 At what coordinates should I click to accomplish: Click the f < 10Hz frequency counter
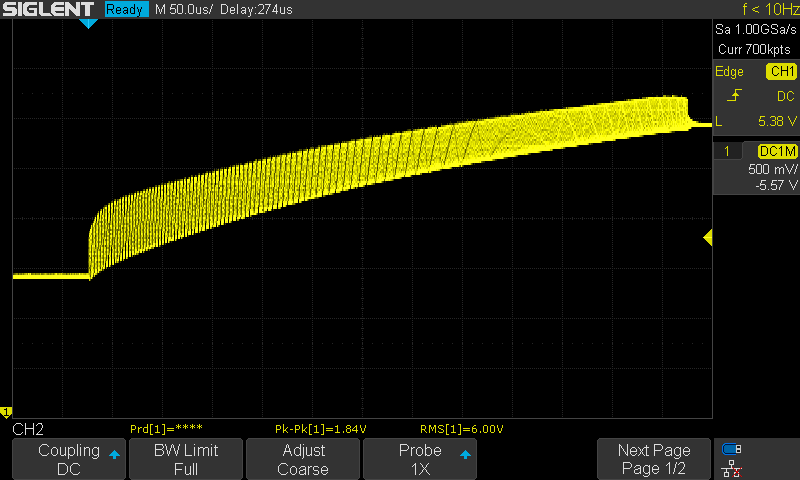pyautogui.click(x=770, y=9)
